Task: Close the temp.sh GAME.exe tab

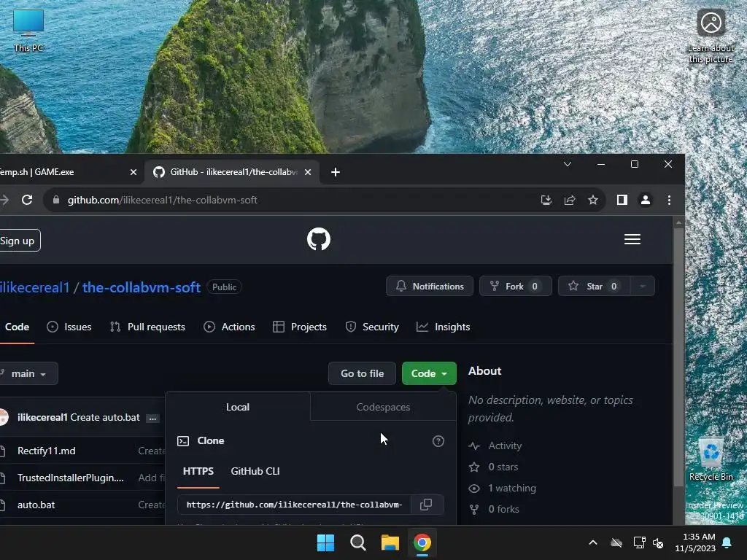Action: click(x=133, y=172)
